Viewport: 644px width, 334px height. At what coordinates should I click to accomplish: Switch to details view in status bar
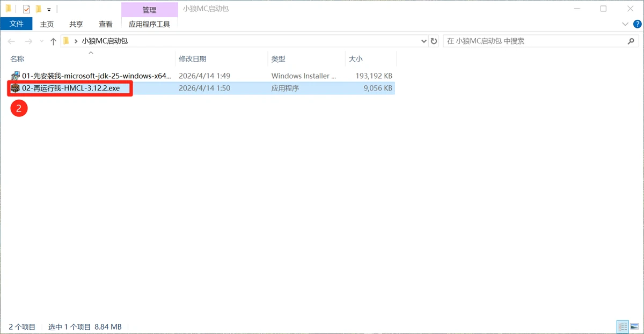pyautogui.click(x=623, y=326)
